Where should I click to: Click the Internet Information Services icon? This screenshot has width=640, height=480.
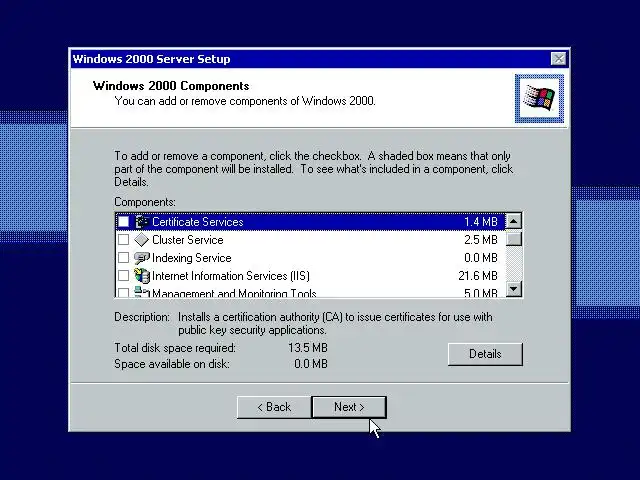pos(142,276)
